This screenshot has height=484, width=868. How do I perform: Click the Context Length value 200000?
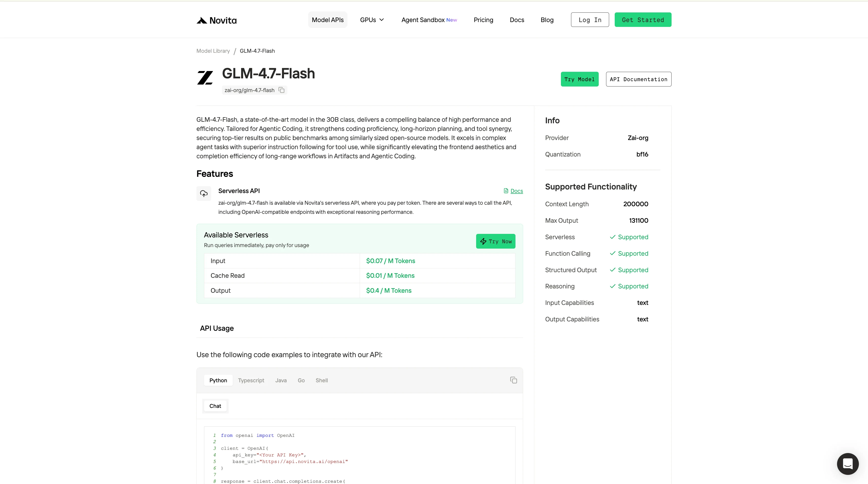coord(636,204)
